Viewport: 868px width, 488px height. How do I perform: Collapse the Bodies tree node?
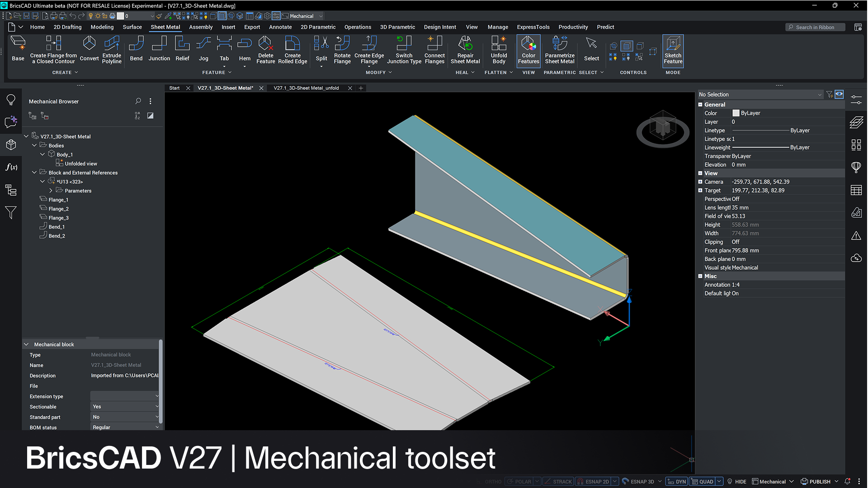pyautogui.click(x=34, y=145)
